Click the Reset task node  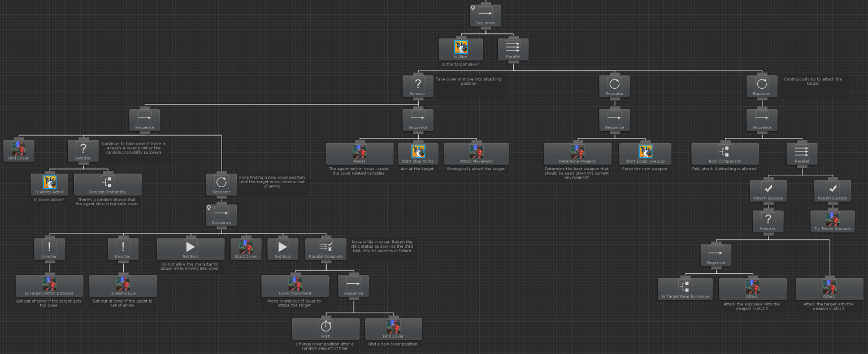point(359,154)
